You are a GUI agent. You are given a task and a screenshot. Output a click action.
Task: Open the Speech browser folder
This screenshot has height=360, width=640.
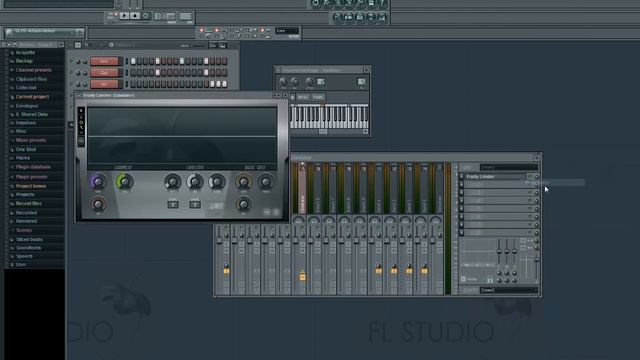24,256
